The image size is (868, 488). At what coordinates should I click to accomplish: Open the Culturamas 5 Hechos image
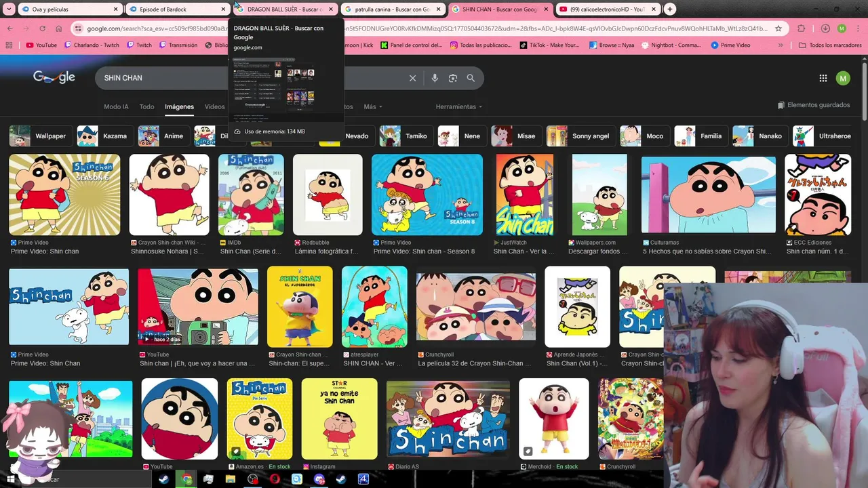coord(709,195)
